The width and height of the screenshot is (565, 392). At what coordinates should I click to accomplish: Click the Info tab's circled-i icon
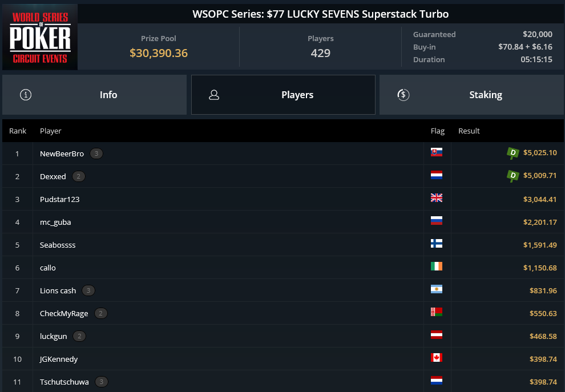click(26, 95)
